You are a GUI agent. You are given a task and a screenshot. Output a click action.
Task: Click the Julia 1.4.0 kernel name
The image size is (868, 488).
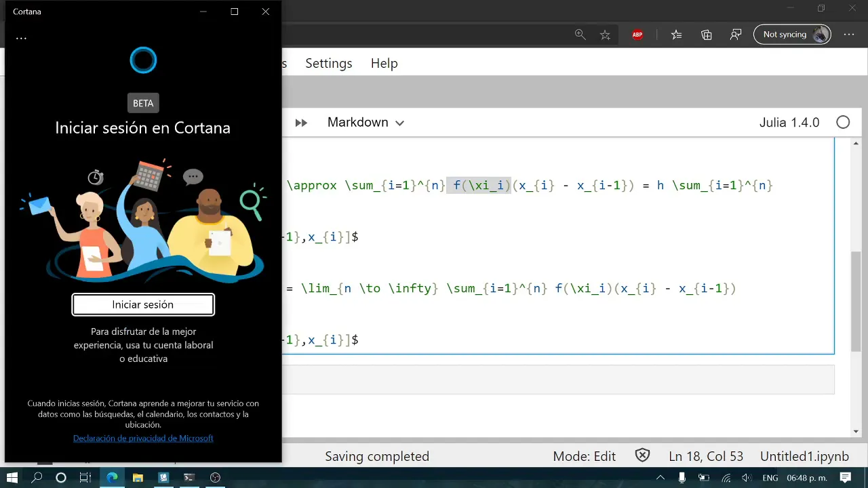[789, 123]
